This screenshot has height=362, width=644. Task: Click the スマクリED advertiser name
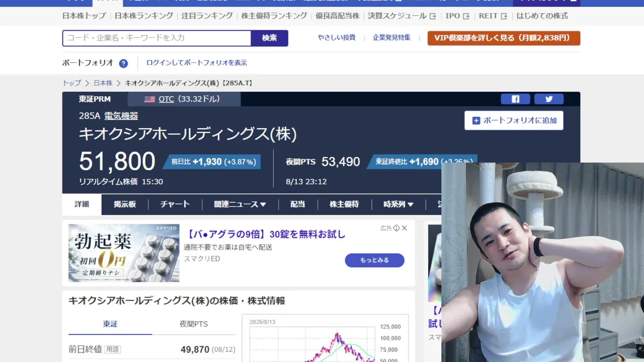(x=202, y=259)
